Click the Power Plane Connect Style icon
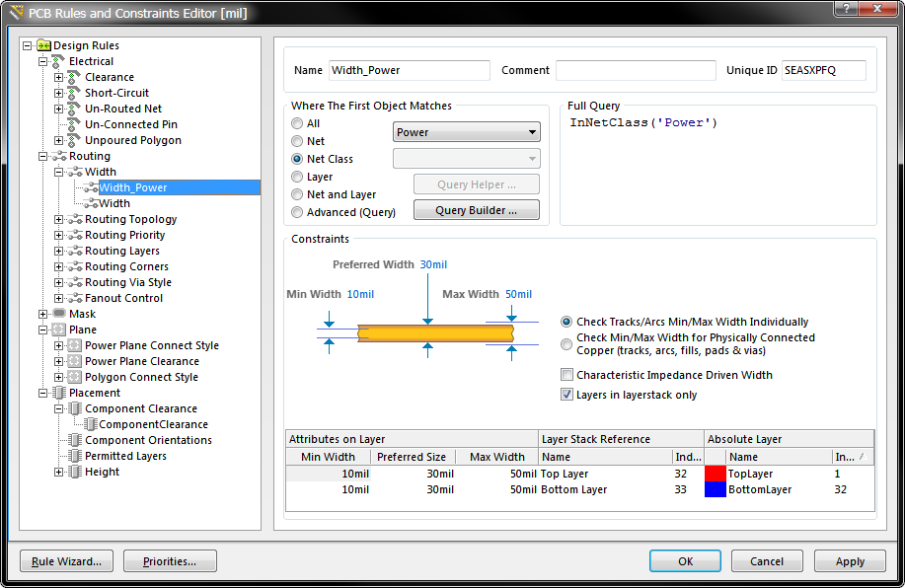Image resolution: width=905 pixels, height=588 pixels. 74,345
